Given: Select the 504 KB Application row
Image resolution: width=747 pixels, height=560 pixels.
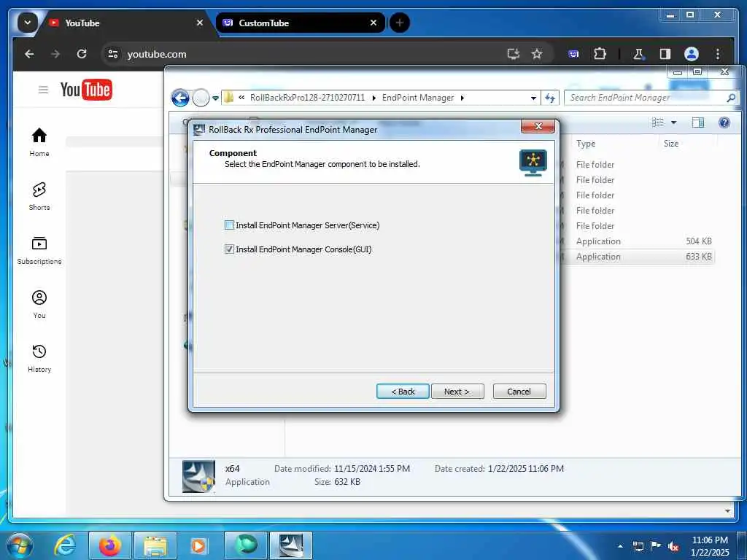Looking at the screenshot, I should [638, 241].
